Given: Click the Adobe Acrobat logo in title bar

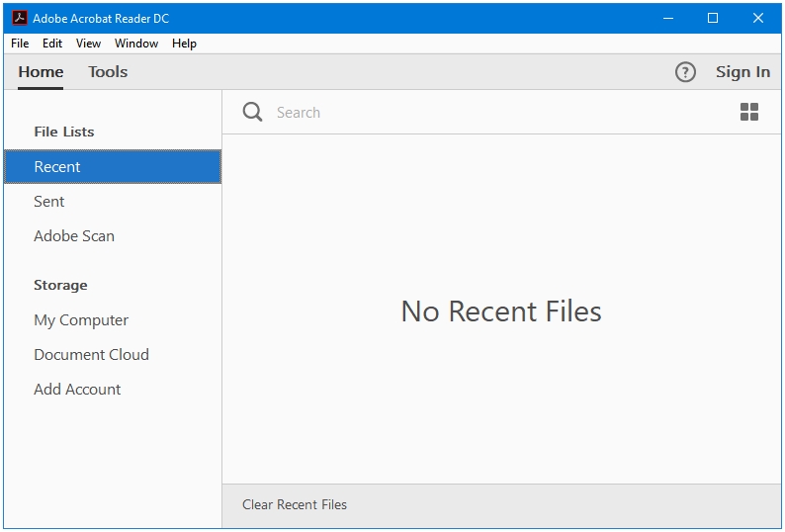Looking at the screenshot, I should pos(19,18).
